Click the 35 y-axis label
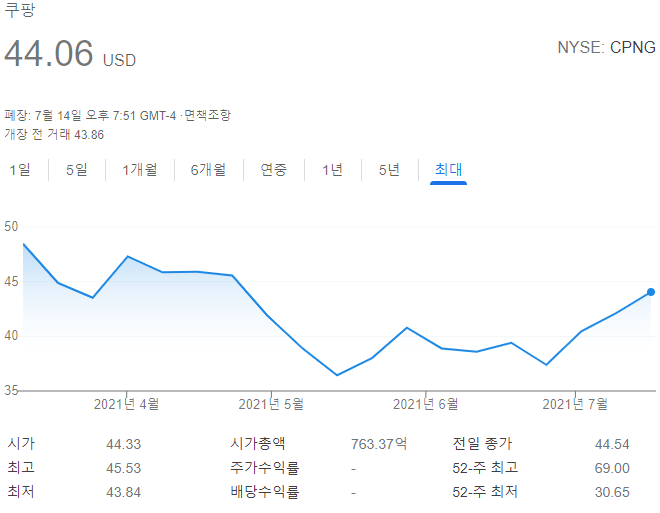Screen dimensions: 660x513 pos(11,390)
